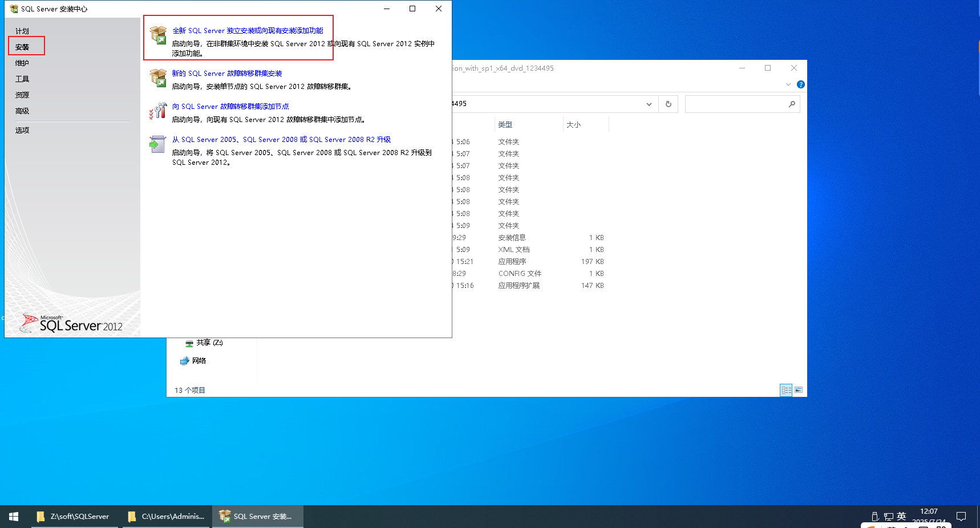Click the USB safely remove tray icon

pos(875,517)
